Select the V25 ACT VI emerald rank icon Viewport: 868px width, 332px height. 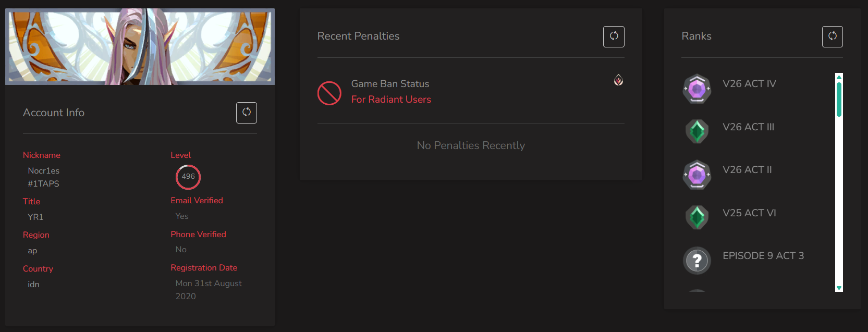[x=697, y=217]
